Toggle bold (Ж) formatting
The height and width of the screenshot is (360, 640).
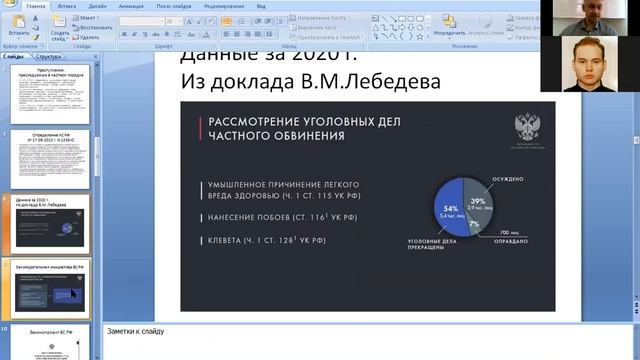pos(124,35)
